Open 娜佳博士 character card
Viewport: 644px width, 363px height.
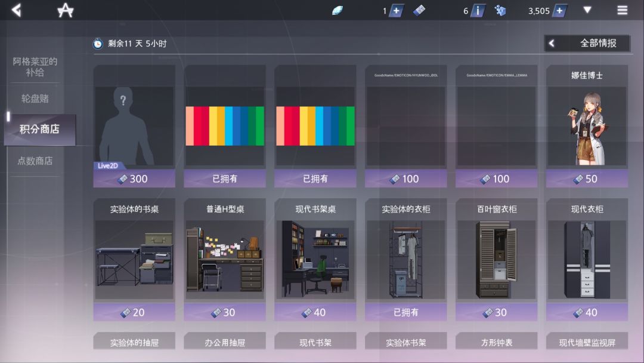point(587,126)
